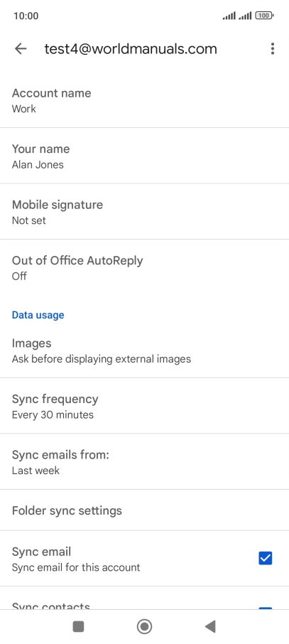Tap the back arrow icon
Image resolution: width=289 pixels, height=644 pixels.
click(x=20, y=49)
